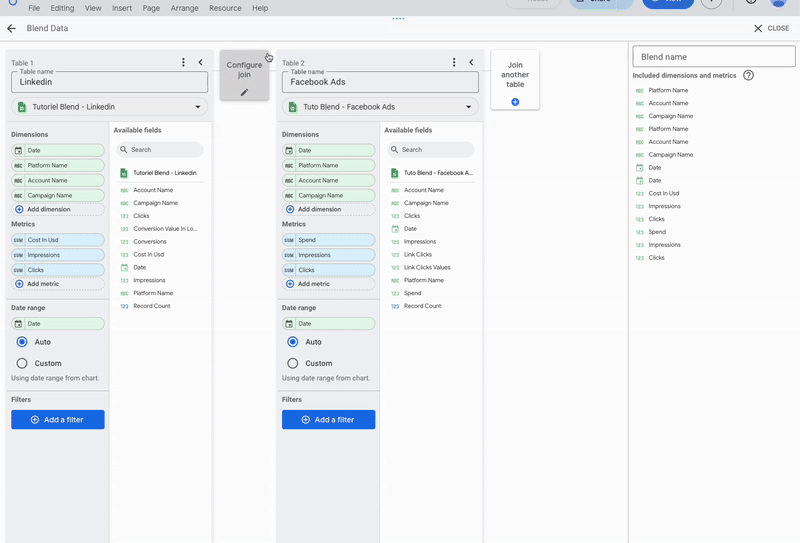Open the Editing menu
This screenshot has height=543, width=800.
[x=62, y=8]
